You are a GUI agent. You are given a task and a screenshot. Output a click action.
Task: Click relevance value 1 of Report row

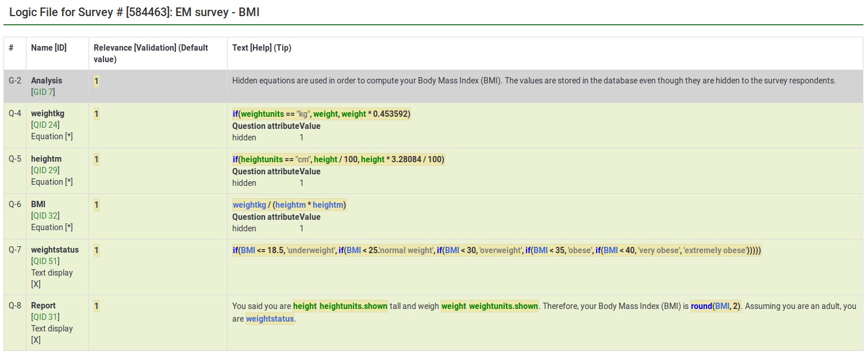coord(97,306)
